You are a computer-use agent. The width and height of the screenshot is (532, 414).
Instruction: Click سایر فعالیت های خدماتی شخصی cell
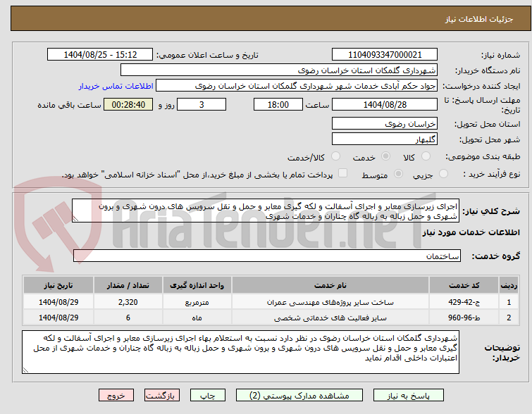point(330,318)
